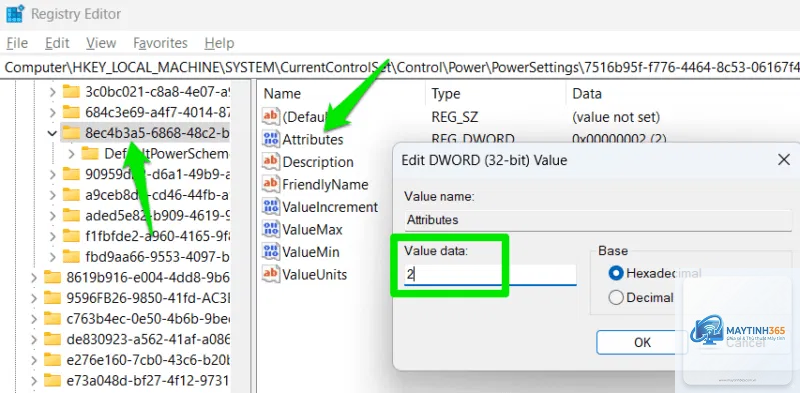The height and width of the screenshot is (393, 800).
Task: Select the de830923-a562-41af folder icon
Action: (x=53, y=339)
